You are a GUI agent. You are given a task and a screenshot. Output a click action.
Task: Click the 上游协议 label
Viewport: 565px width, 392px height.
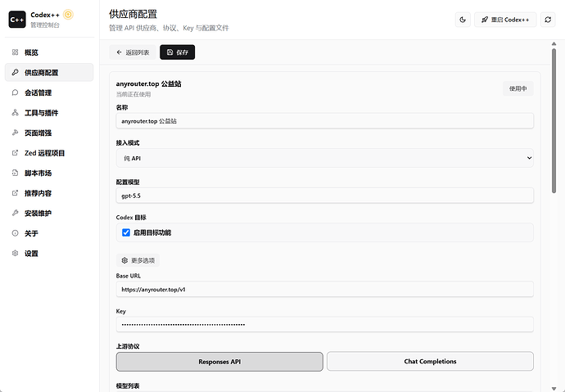point(128,346)
